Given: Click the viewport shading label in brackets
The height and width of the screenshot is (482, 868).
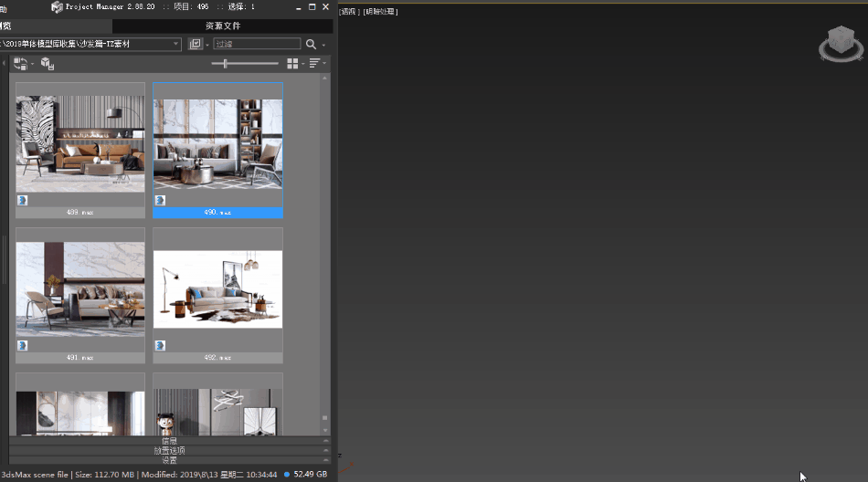Looking at the screenshot, I should (380, 12).
